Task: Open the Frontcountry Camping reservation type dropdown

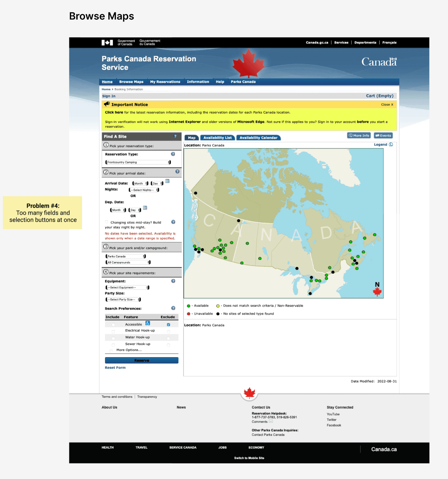Action: pyautogui.click(x=138, y=162)
